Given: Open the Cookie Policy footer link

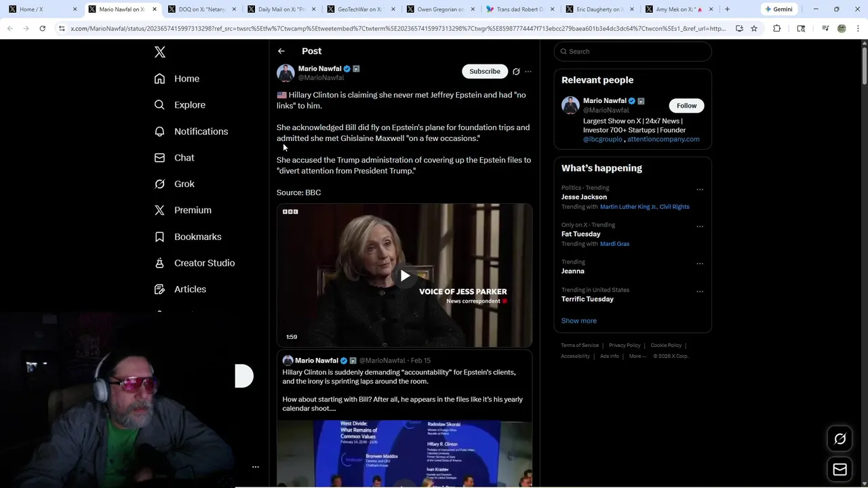Looking at the screenshot, I should coord(666,346).
